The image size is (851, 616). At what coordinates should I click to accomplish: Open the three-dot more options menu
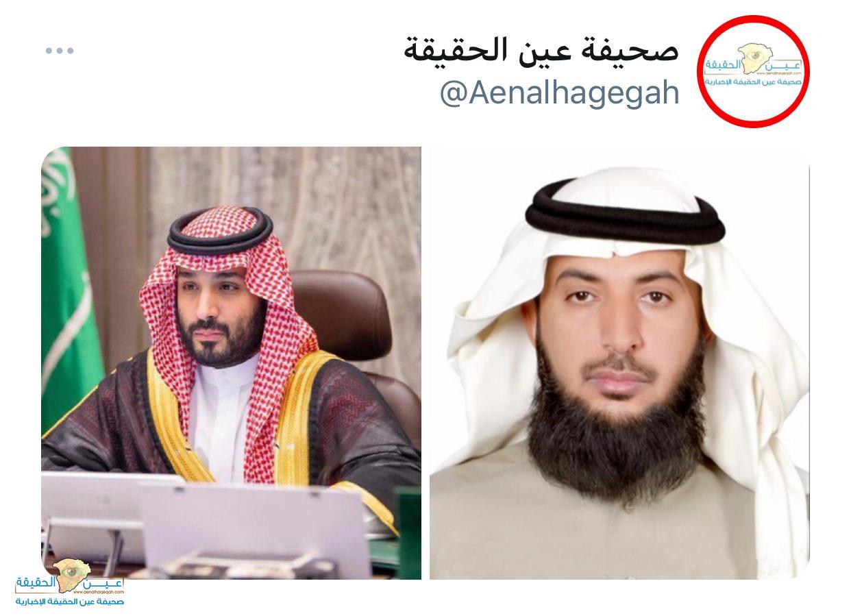click(60, 51)
